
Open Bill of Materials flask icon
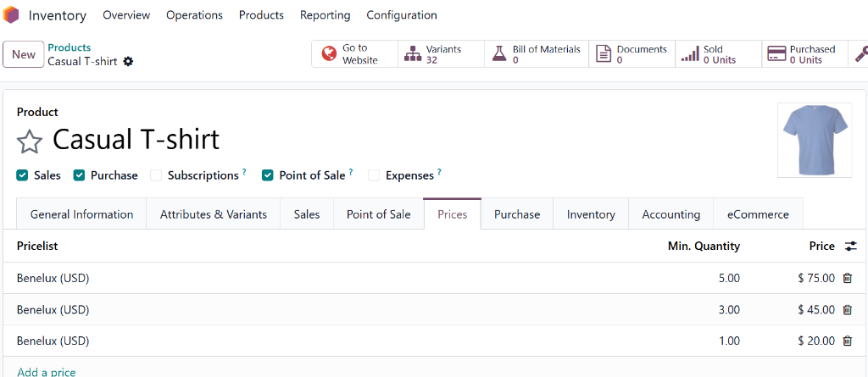coord(499,53)
